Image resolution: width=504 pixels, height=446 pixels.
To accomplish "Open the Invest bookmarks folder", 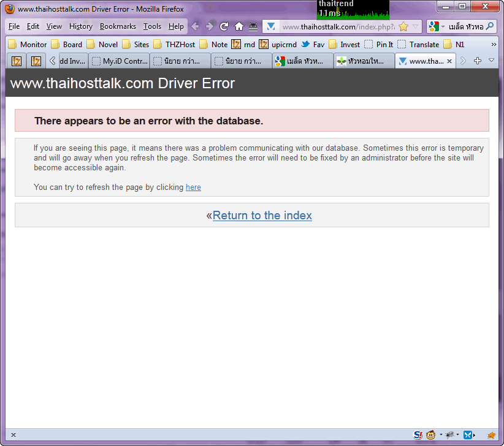I will (345, 44).
